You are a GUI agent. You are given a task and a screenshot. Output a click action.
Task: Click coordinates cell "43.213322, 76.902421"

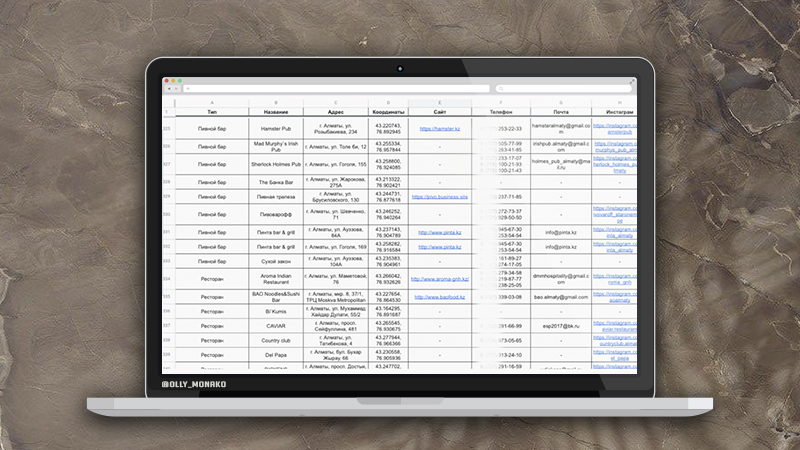pos(388,182)
